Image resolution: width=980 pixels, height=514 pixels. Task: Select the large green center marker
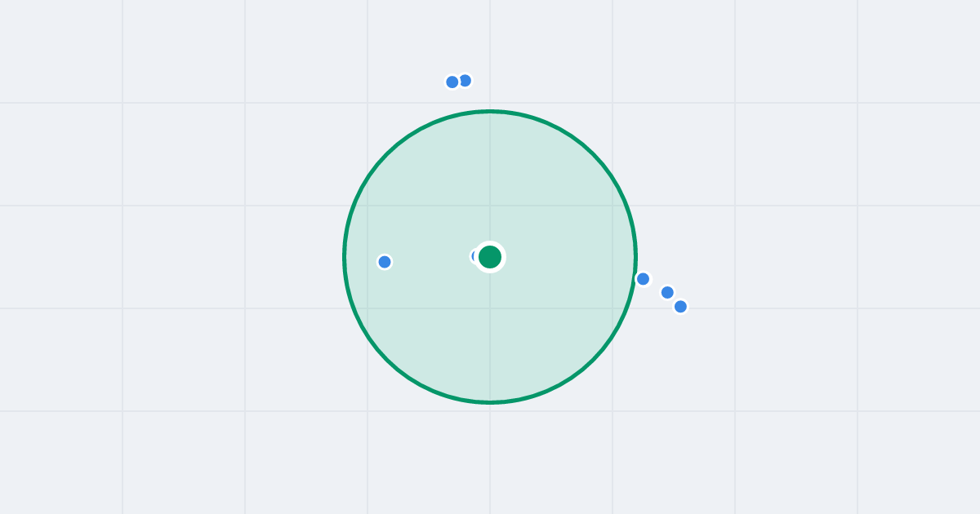pyautogui.click(x=490, y=257)
